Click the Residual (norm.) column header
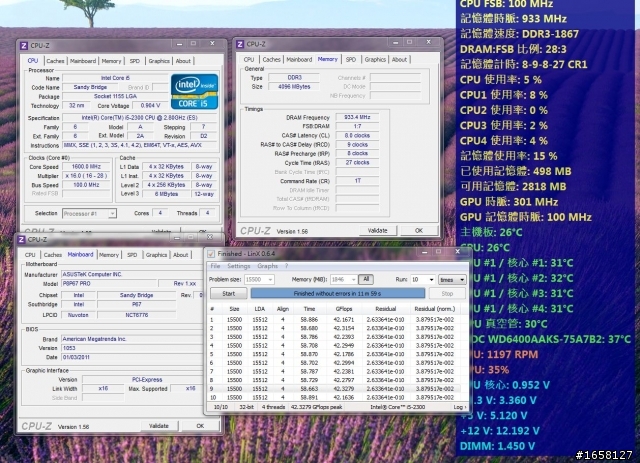 435,309
